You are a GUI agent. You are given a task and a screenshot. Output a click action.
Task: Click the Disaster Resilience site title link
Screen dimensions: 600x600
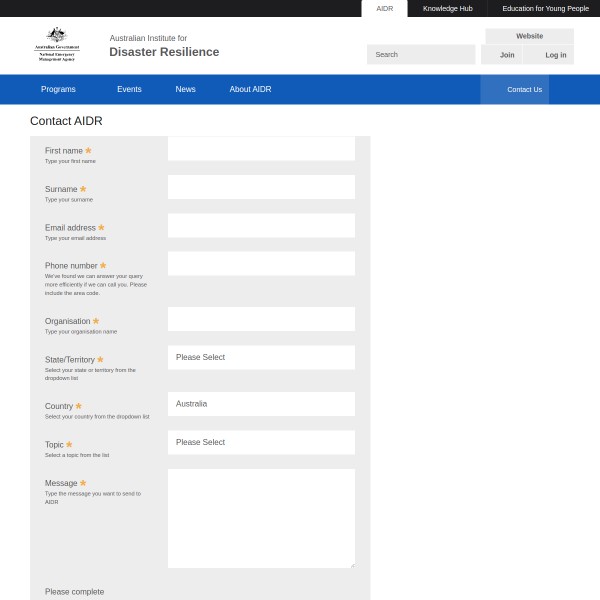[x=164, y=52]
